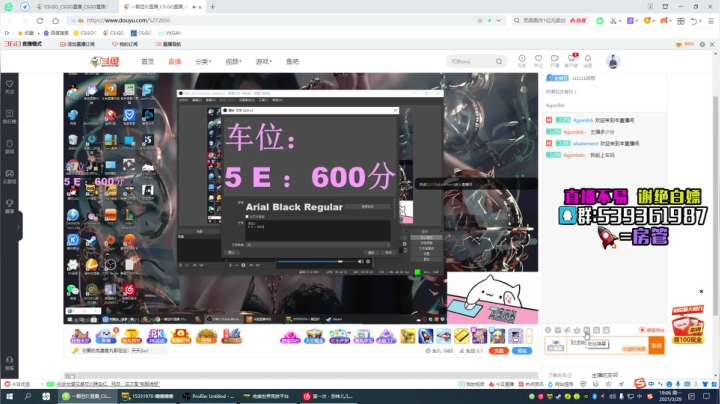Open the Douyu logo home link

click(105, 62)
